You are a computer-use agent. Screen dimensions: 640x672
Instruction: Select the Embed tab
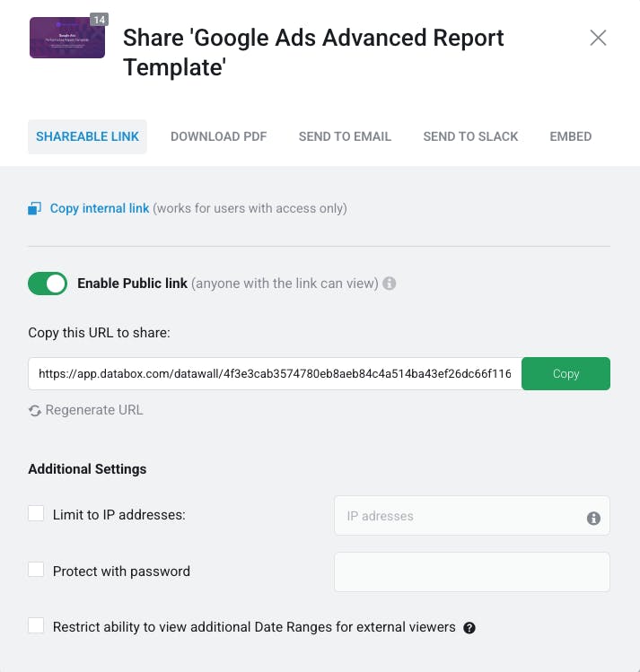point(571,136)
